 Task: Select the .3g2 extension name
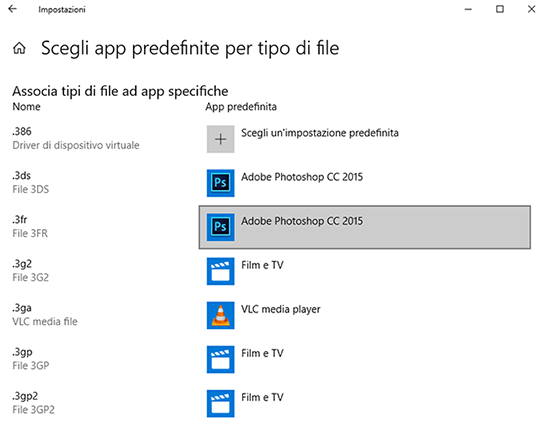pyautogui.click(x=22, y=264)
